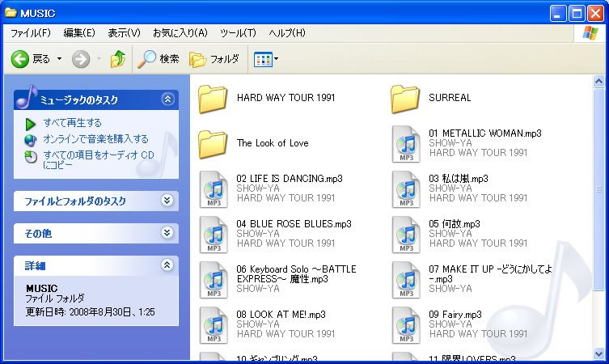Image resolution: width=609 pixels, height=364 pixels.
Task: Click the MUSIC folder icon in title bar
Action: [x=11, y=13]
